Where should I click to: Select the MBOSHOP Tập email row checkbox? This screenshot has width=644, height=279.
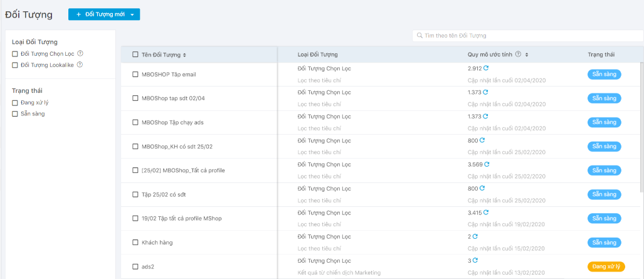[135, 75]
